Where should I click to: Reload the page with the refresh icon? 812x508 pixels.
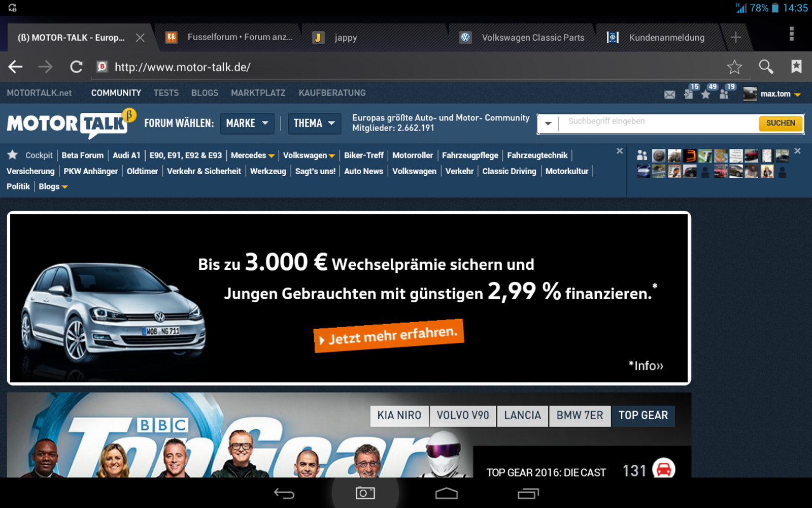click(76, 67)
